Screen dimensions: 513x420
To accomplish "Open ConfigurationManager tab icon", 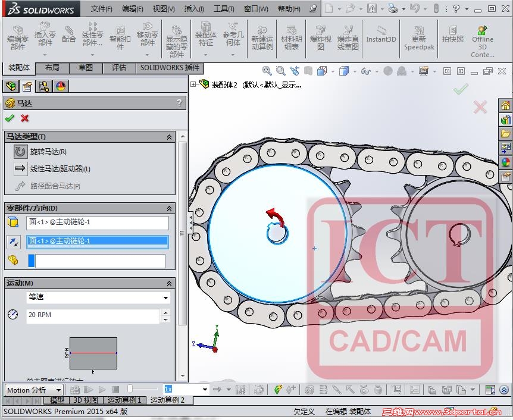I will tap(44, 86).
